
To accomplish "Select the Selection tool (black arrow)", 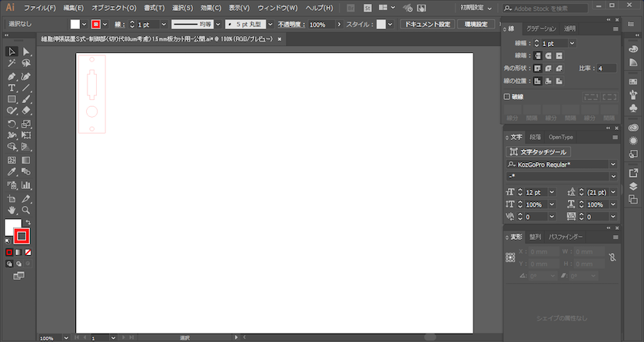I will 12,51.
